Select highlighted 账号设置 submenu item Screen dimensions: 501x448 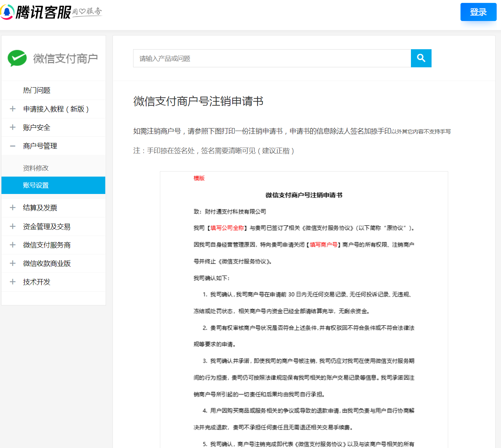(x=53, y=185)
